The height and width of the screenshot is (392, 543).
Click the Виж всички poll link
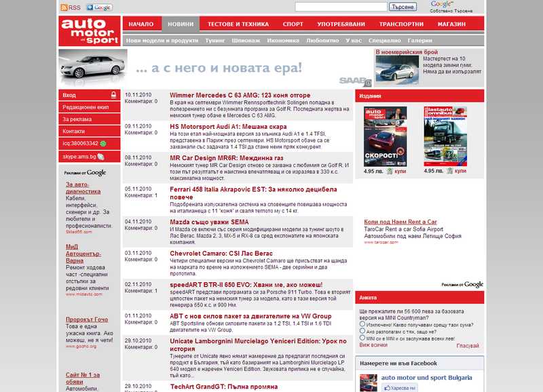(x=373, y=345)
